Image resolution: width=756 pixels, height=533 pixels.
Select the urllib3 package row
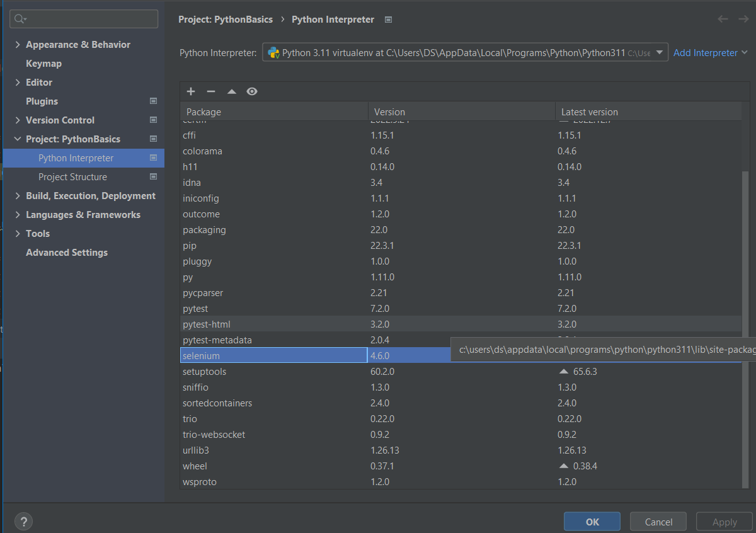coord(460,450)
